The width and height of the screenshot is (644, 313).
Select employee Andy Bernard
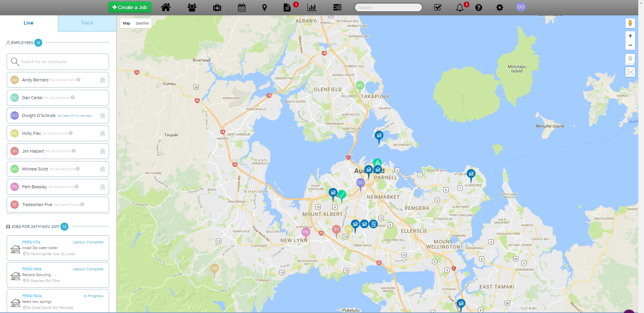tap(58, 80)
